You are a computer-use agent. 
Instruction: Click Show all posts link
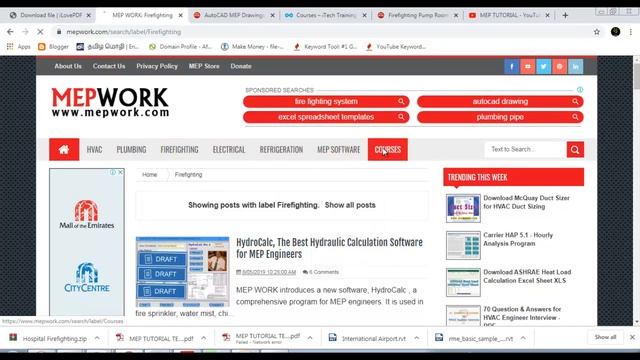point(350,205)
